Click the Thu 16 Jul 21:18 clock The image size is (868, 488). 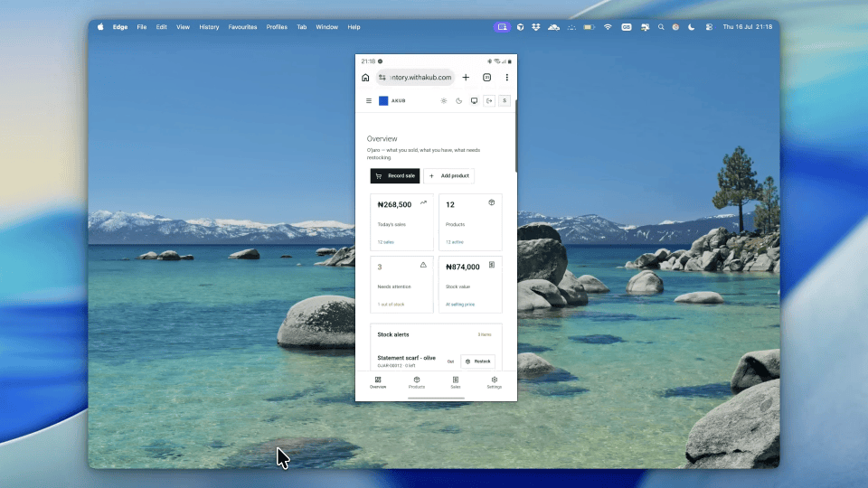click(x=748, y=26)
